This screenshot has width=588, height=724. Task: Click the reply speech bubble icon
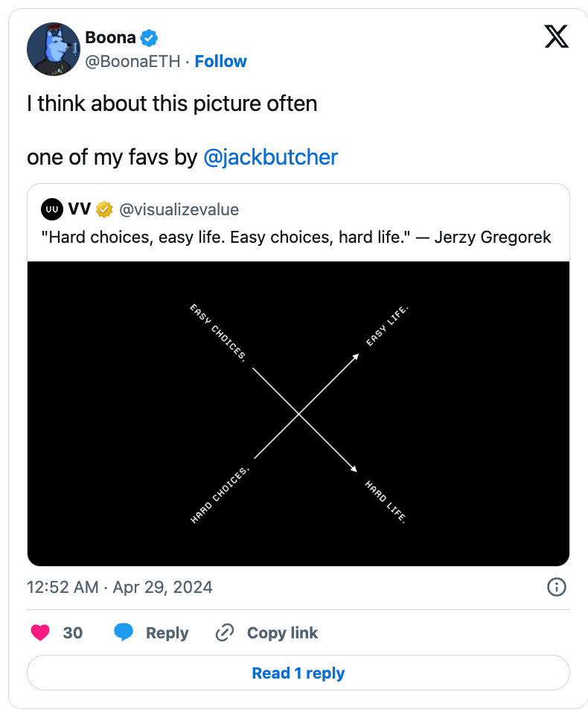(x=124, y=632)
